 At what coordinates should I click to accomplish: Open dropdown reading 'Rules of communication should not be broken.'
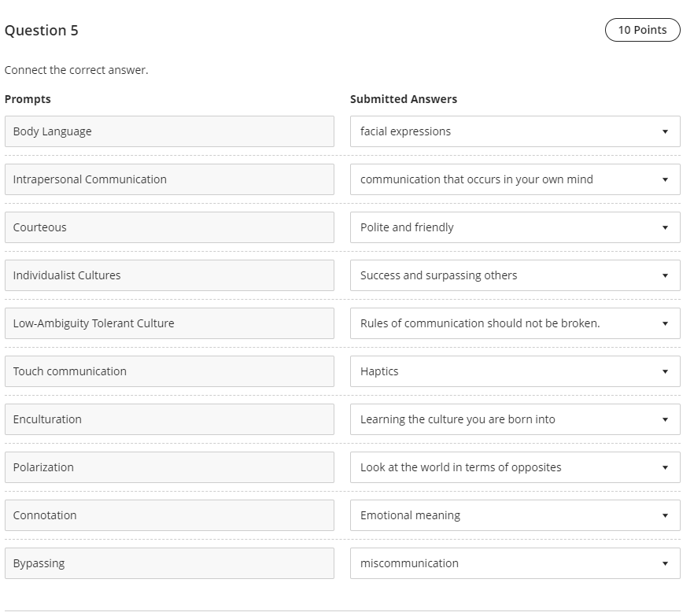pyautogui.click(x=515, y=323)
